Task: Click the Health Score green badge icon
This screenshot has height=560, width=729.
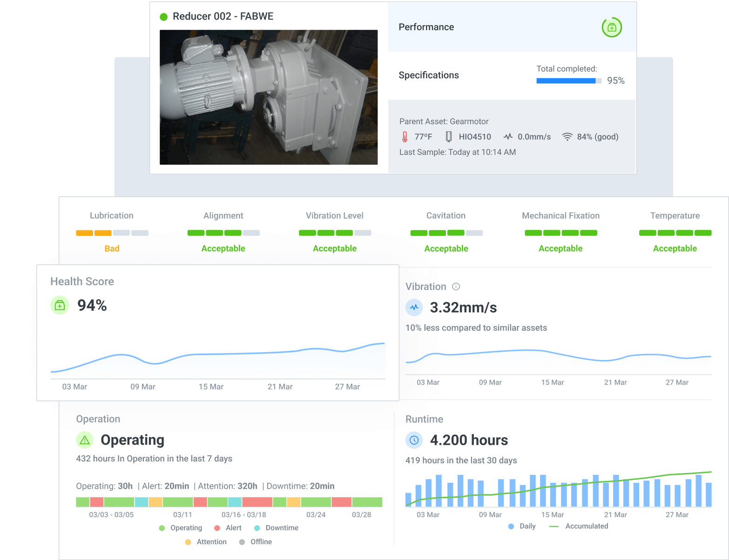Action: 60,306
